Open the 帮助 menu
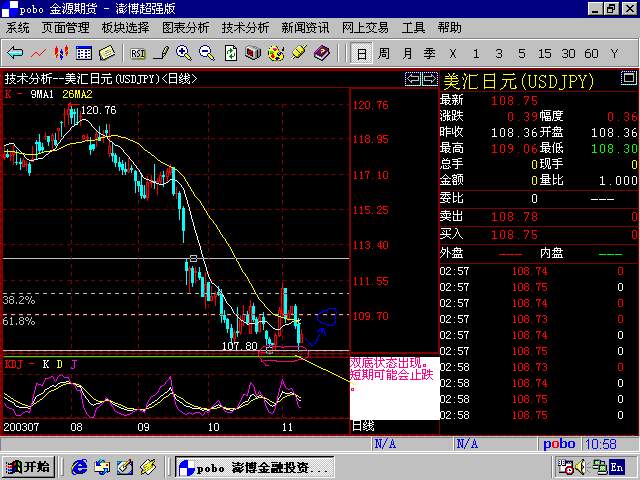 [449, 28]
